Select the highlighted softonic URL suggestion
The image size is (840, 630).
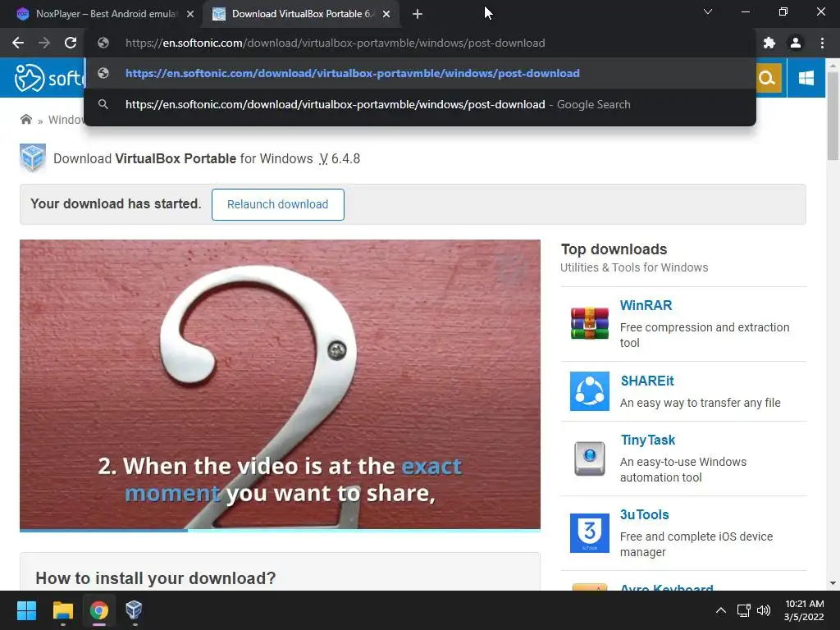pyautogui.click(x=420, y=73)
